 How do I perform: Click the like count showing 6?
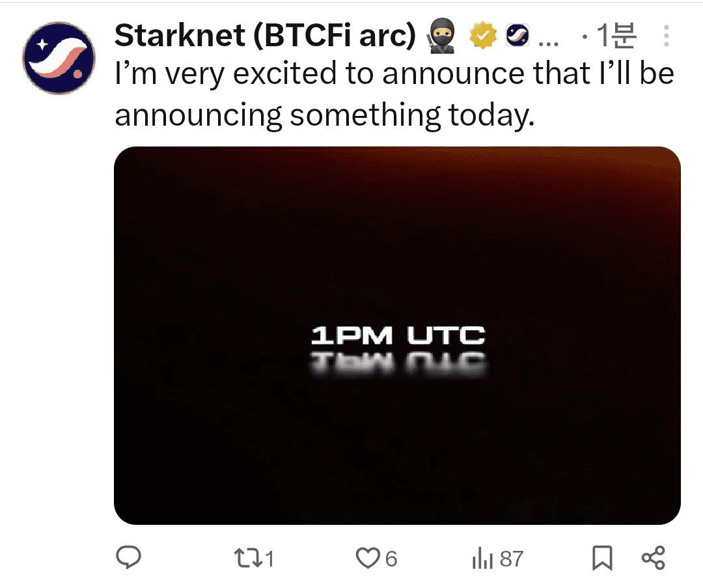click(391, 557)
